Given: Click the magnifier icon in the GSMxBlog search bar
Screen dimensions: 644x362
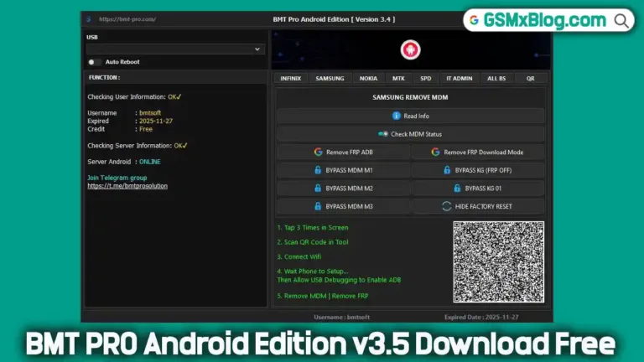Looking at the screenshot, I should coord(621,20).
